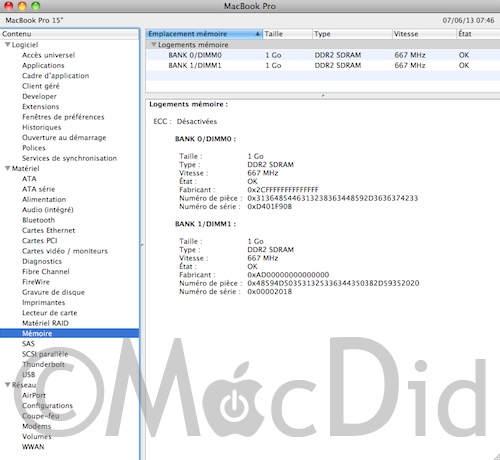Select Cartes PCI item
This screenshot has width=500, height=460.
click(40, 241)
